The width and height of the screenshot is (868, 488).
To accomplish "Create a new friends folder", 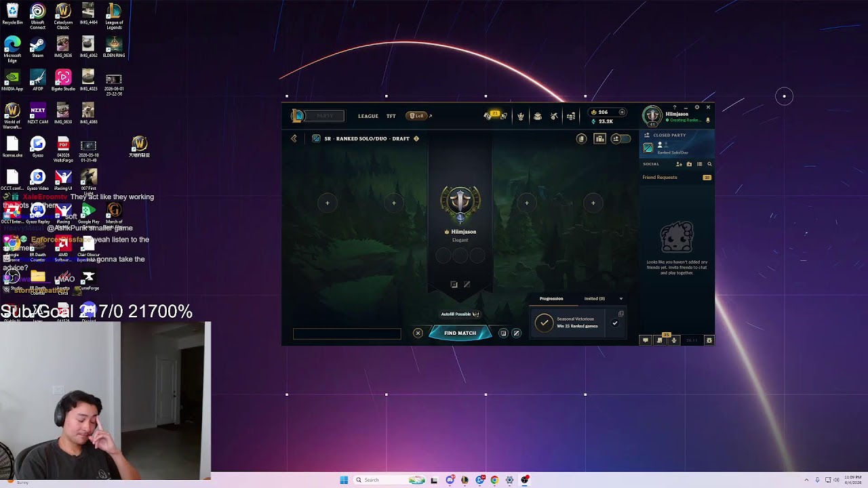I will [689, 164].
